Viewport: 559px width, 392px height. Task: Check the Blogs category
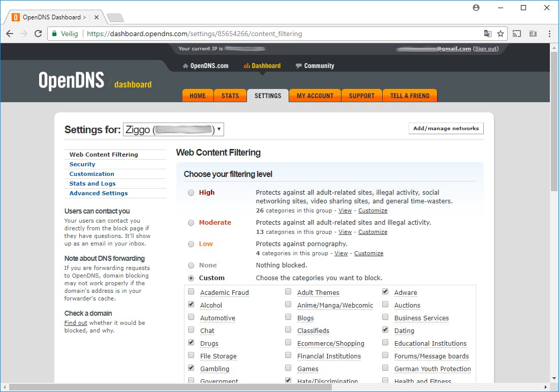coord(288,317)
